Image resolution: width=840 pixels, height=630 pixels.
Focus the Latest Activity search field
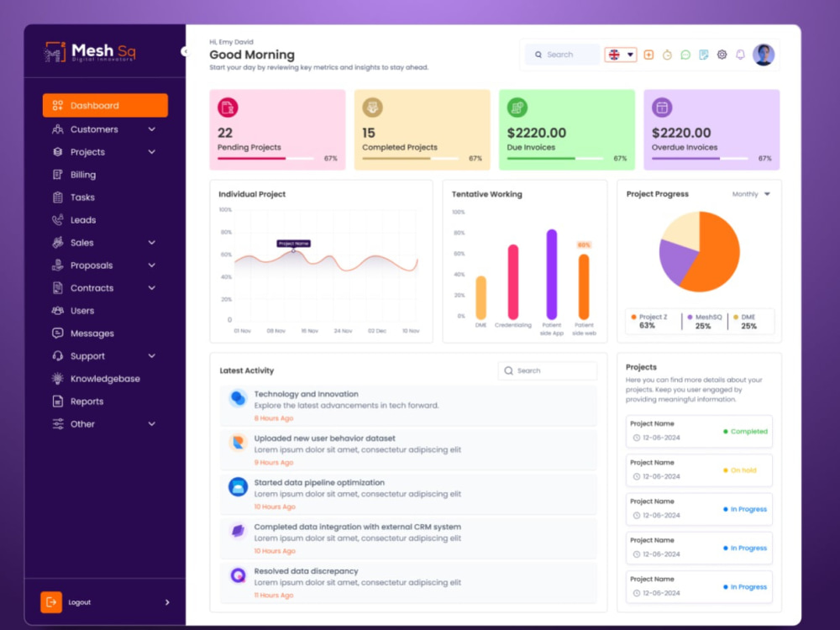click(548, 370)
